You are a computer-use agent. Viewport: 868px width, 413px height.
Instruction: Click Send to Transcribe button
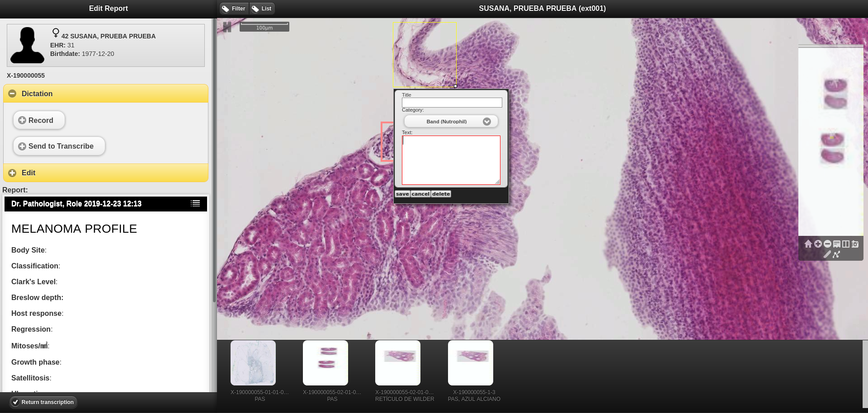click(59, 146)
